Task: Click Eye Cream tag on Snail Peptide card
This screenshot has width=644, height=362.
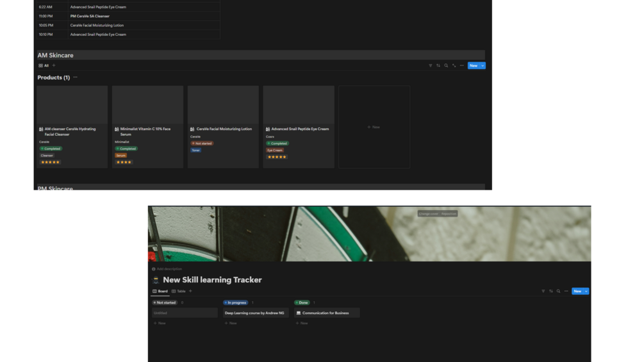Action: tap(275, 150)
